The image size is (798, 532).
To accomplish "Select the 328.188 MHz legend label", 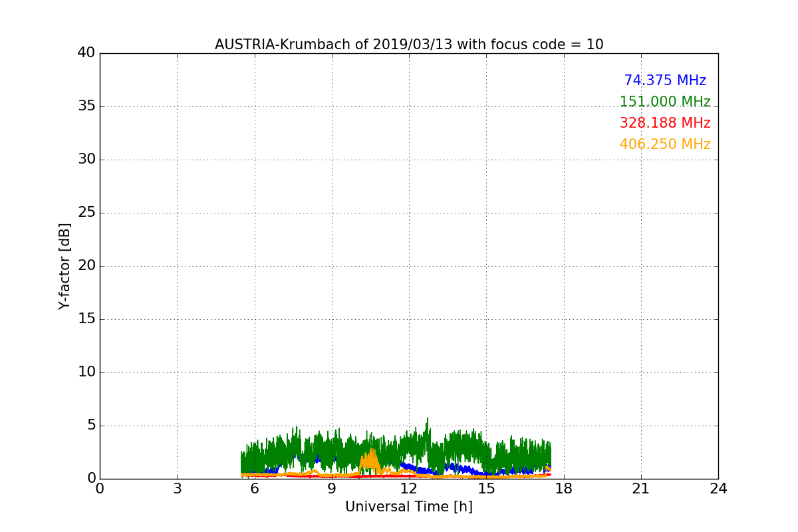I will coord(665,123).
